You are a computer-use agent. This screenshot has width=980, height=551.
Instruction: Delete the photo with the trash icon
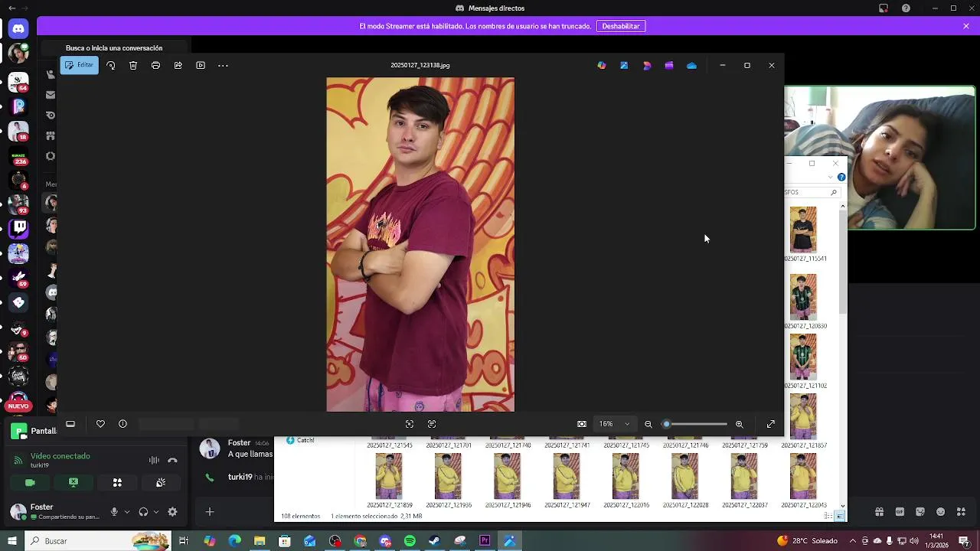[x=133, y=66]
